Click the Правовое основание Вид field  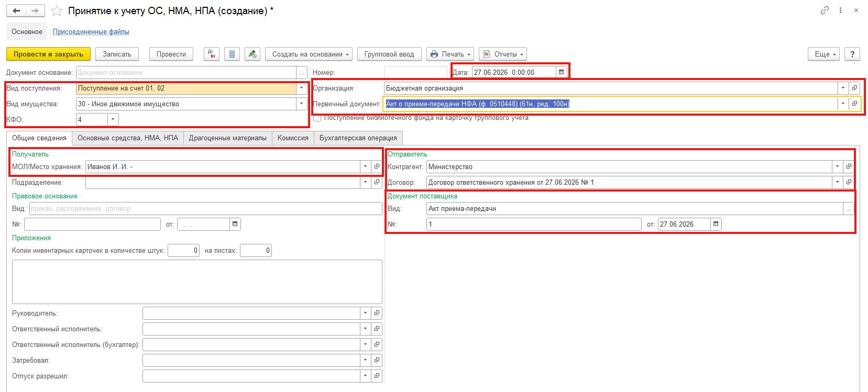tap(206, 208)
